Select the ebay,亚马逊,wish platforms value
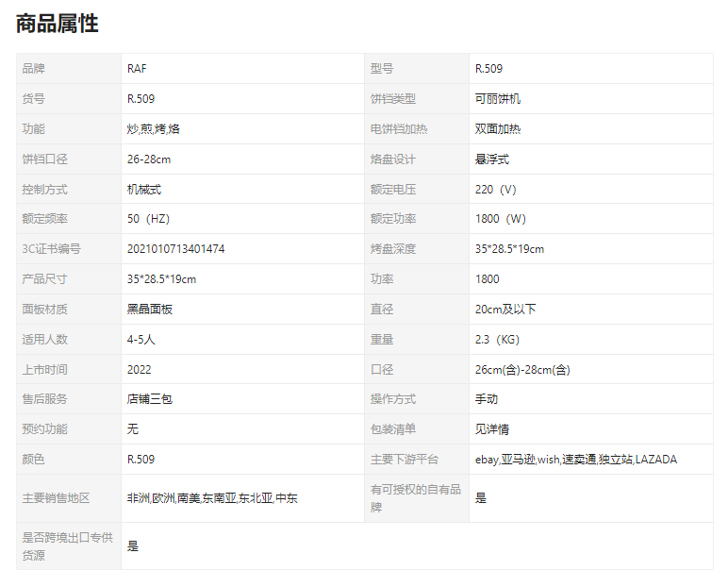 tap(576, 460)
